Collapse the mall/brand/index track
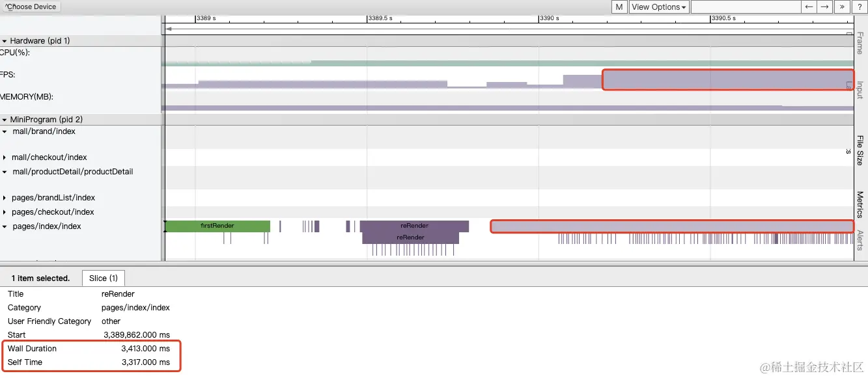Viewport: 868px width, 378px height. (x=5, y=131)
